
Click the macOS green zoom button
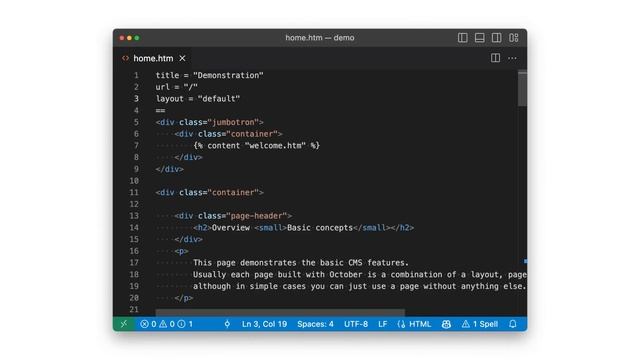137,38
